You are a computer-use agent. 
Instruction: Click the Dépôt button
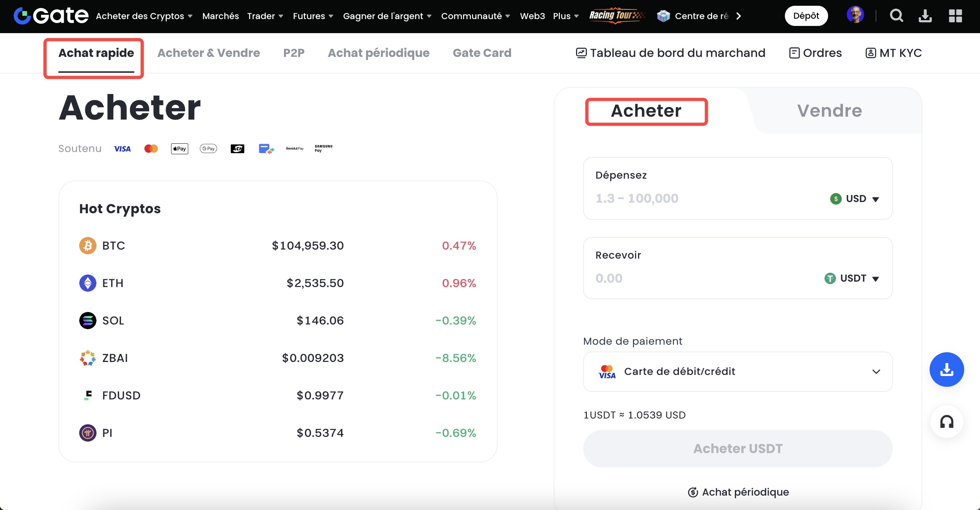[x=806, y=16]
